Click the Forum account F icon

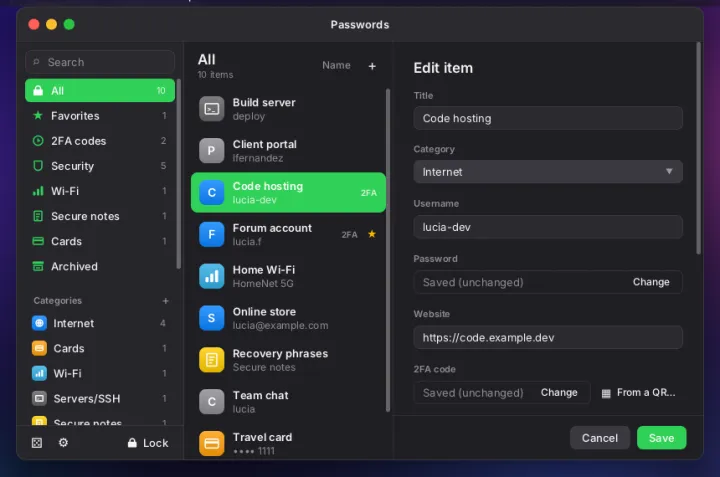coord(211,234)
